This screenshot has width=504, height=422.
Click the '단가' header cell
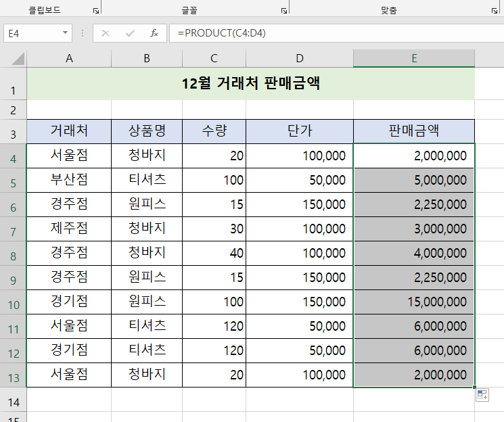(300, 131)
